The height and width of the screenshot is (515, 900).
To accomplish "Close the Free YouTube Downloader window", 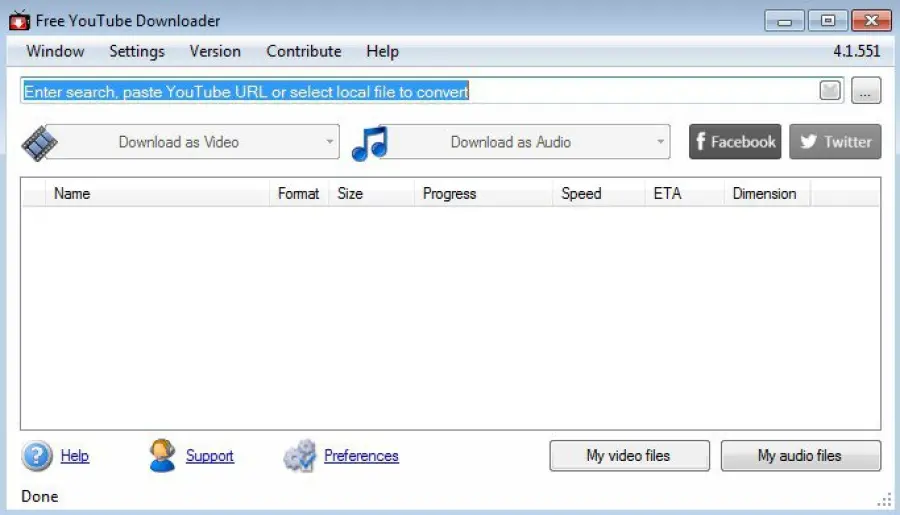I will (x=871, y=21).
